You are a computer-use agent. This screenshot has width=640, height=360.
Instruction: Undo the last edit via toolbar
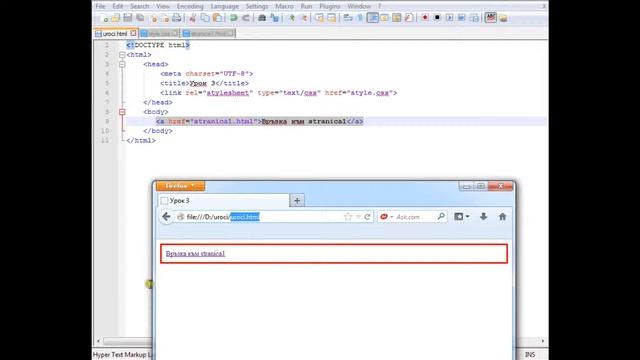[x=233, y=18]
